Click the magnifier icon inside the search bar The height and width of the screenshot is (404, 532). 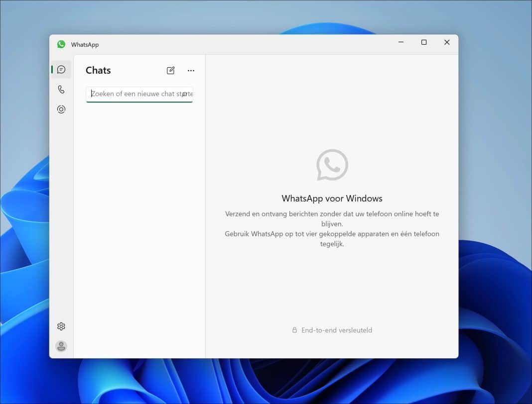tap(185, 94)
